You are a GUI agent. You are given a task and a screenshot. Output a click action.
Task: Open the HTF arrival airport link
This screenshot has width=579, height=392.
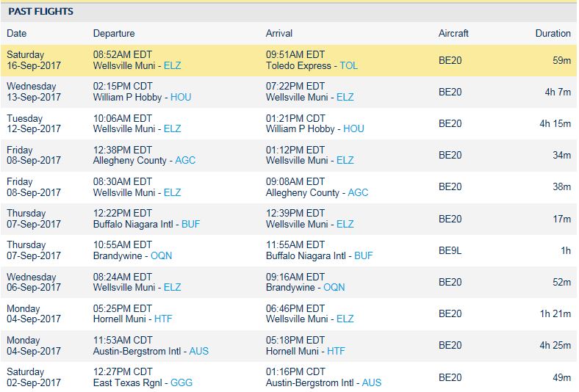click(337, 351)
